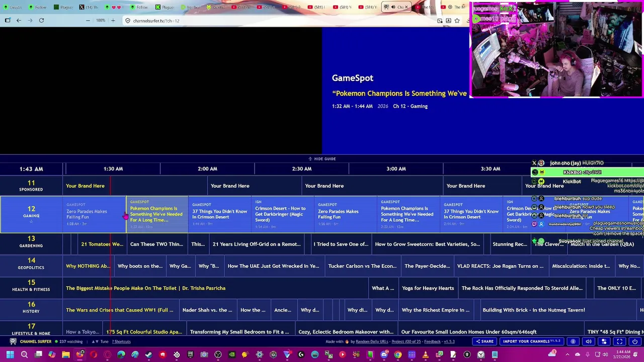The image size is (644, 362).
Task: Open Project #20 of 25 link
Action: click(x=407, y=341)
